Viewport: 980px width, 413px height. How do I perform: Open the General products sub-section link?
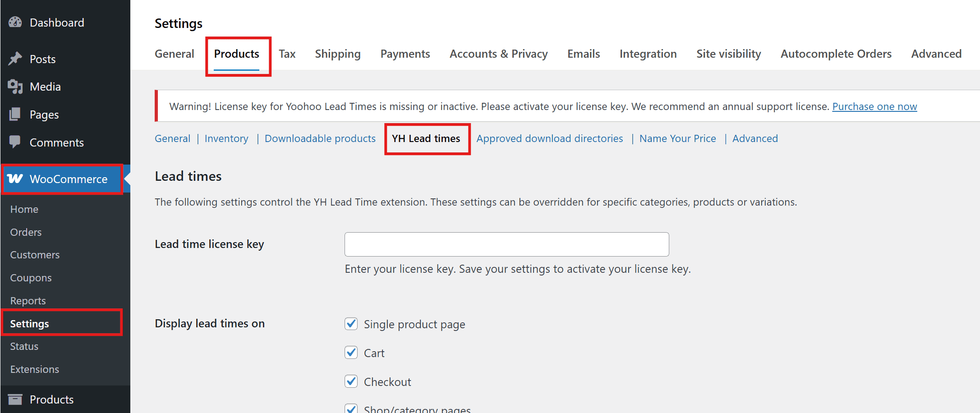coord(173,138)
